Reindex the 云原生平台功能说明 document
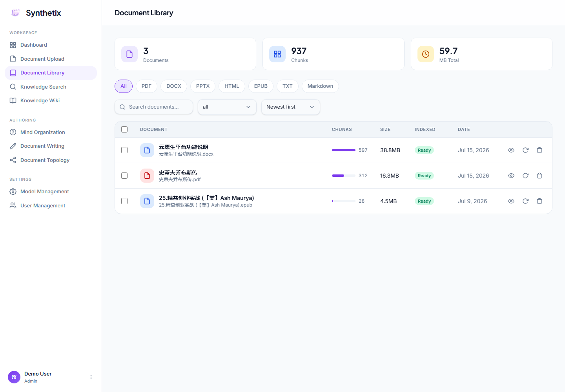565x392 pixels. [x=525, y=150]
